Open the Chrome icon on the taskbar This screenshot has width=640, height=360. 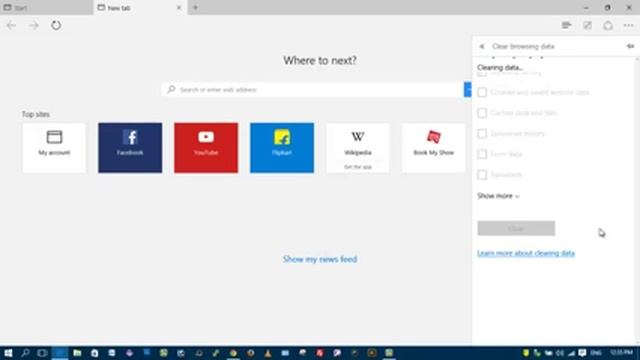tap(233, 353)
